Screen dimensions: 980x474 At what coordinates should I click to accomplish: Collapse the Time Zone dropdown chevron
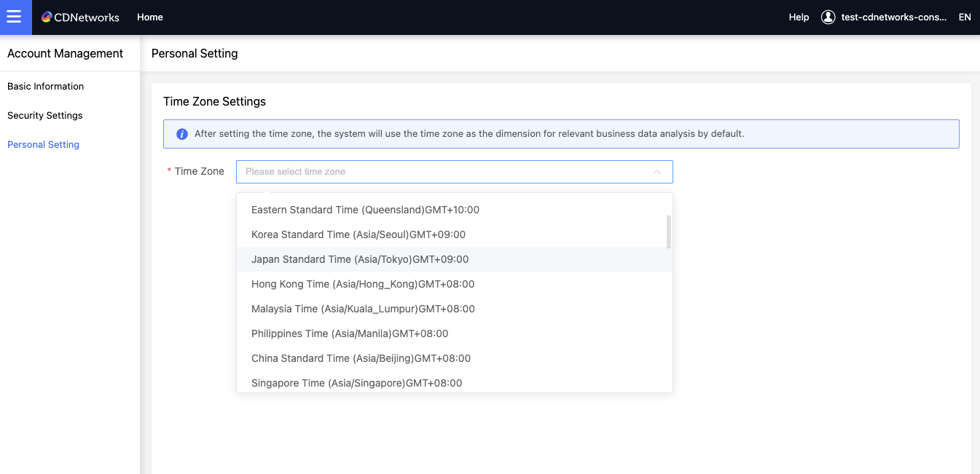click(656, 171)
